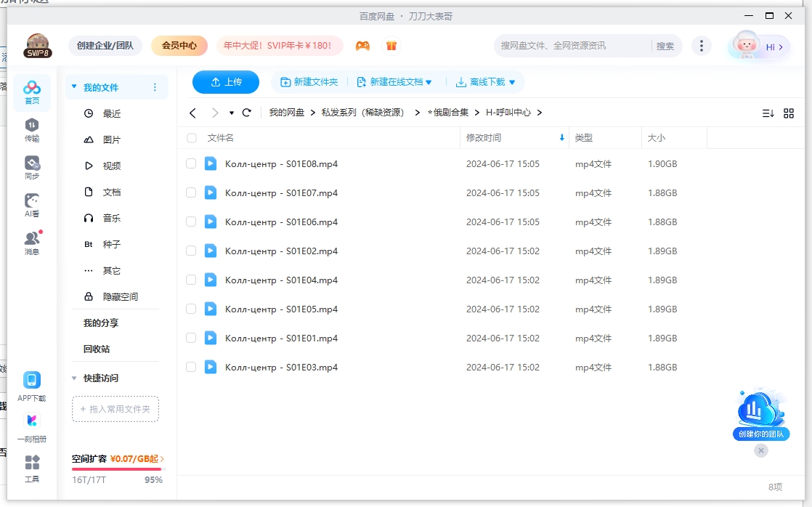Image resolution: width=812 pixels, height=507 pixels.
Task: Refresh the file list with reload icon
Action: click(x=246, y=113)
